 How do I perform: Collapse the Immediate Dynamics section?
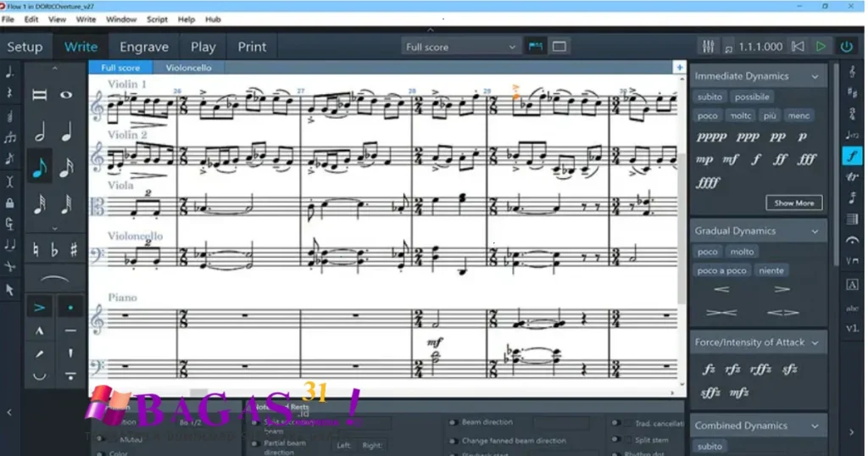(x=815, y=76)
